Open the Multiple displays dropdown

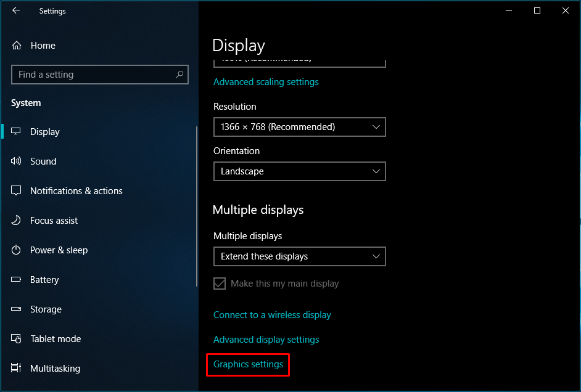pos(299,256)
